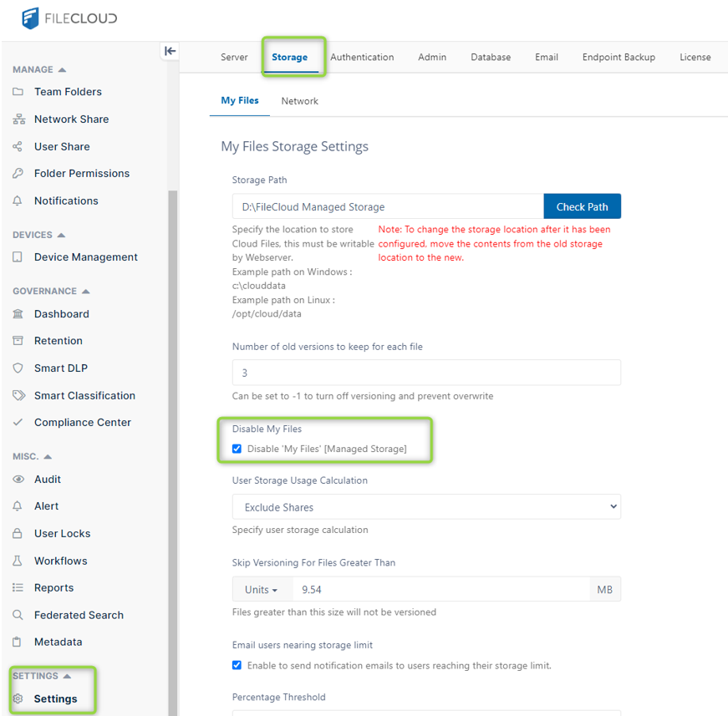Viewport: 728px width, 716px height.
Task: Click the Smart DLP shield icon
Action: 18,368
